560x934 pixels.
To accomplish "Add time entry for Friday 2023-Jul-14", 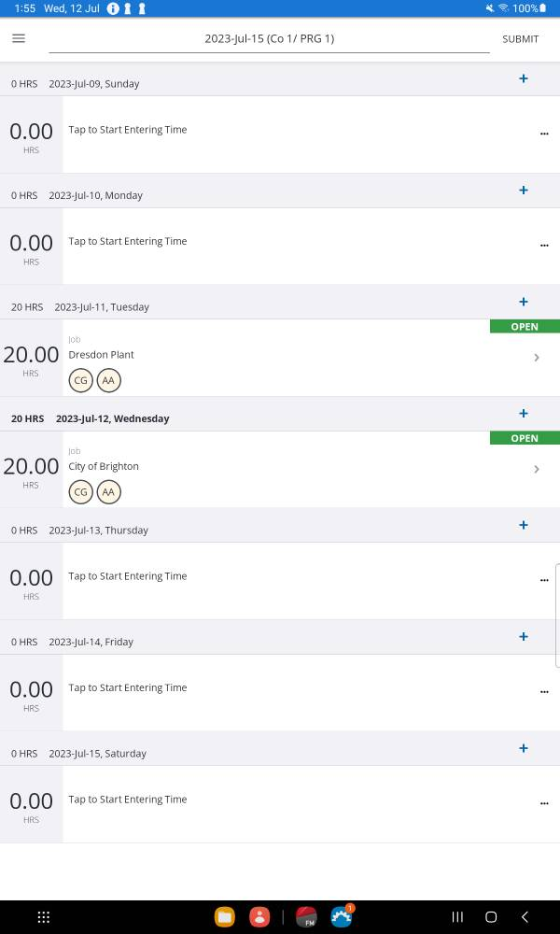I will pos(524,637).
